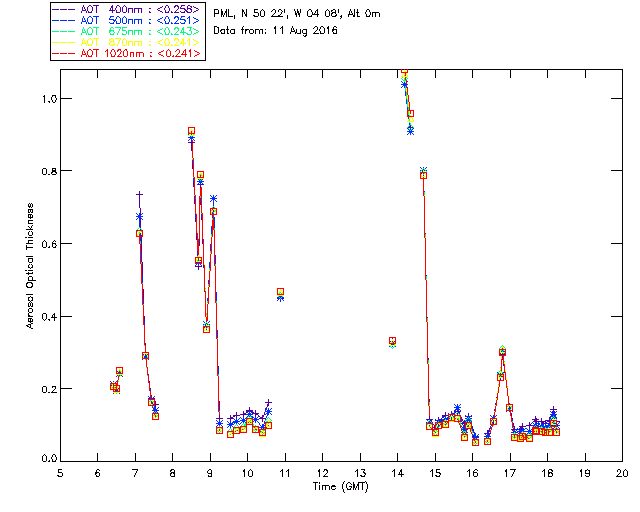This screenshot has width=640, height=512.
Task: Click the purple plus marker above 7 GMT
Action: click(139, 194)
